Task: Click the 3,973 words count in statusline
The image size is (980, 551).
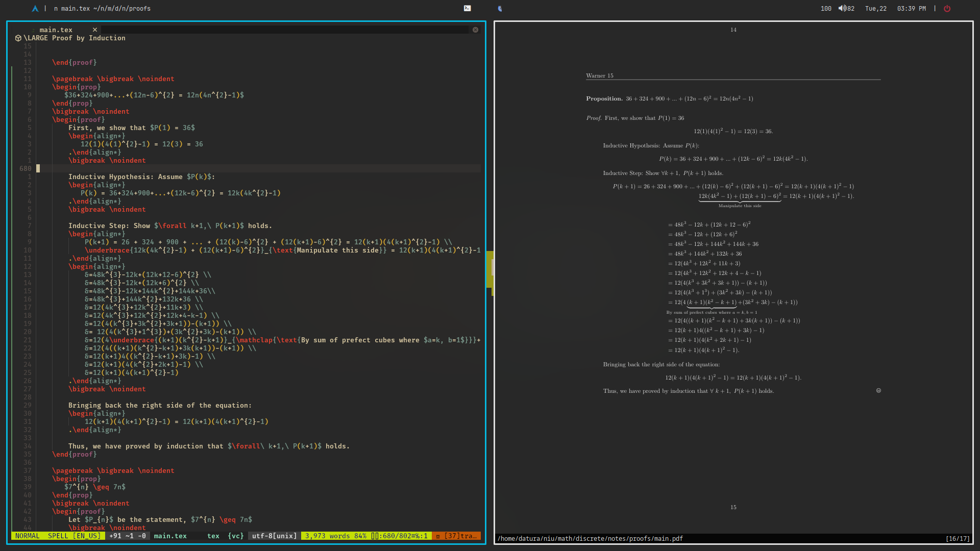Action: tap(327, 536)
